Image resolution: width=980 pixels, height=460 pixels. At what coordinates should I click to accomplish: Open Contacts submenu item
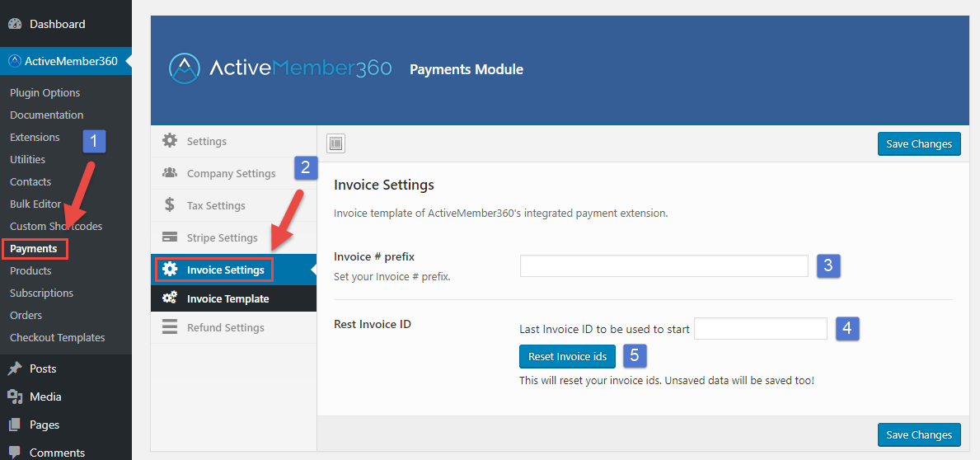(30, 182)
